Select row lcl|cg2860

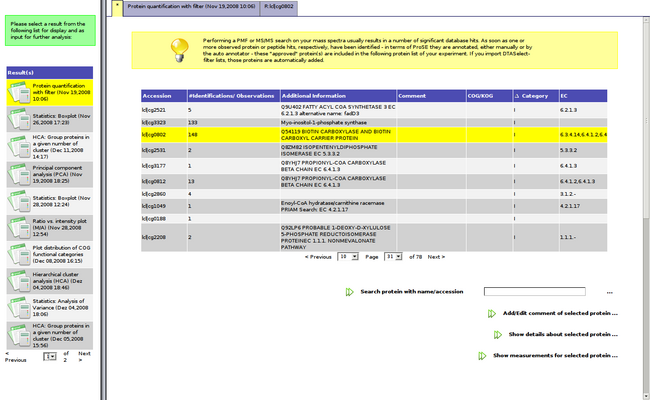click(374, 194)
